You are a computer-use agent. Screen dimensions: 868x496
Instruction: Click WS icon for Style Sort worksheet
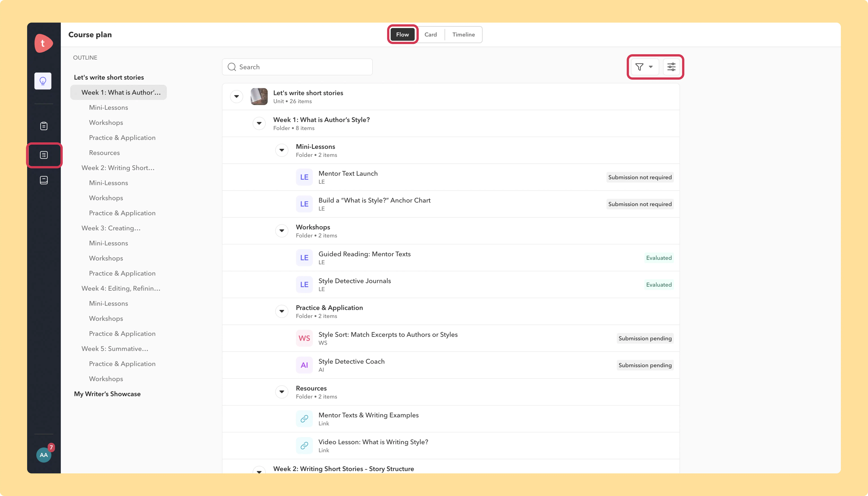[x=304, y=338]
